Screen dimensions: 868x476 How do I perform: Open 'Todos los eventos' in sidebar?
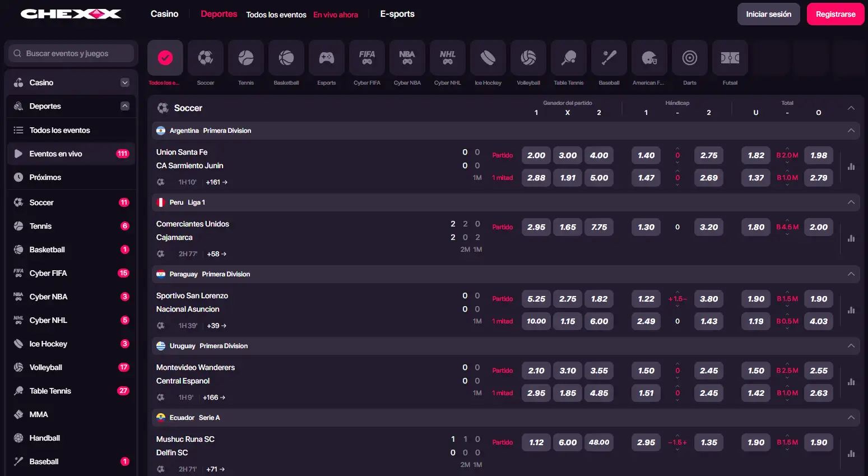(x=71, y=130)
